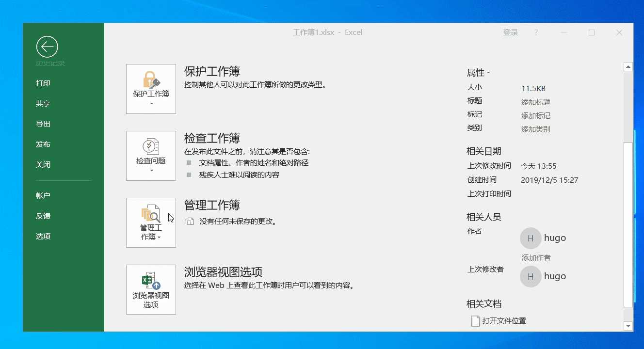Select 发布 in the sidebar
Screen dimensions: 644x349
[x=43, y=144]
